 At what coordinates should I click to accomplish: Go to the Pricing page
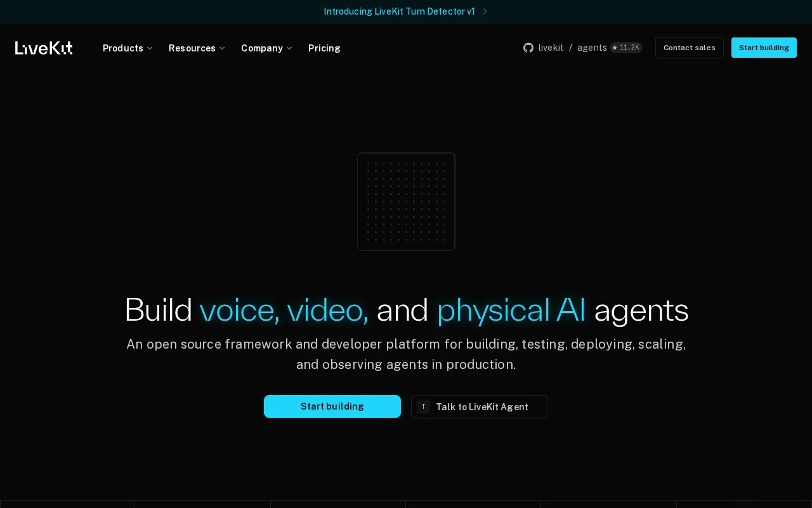(324, 48)
